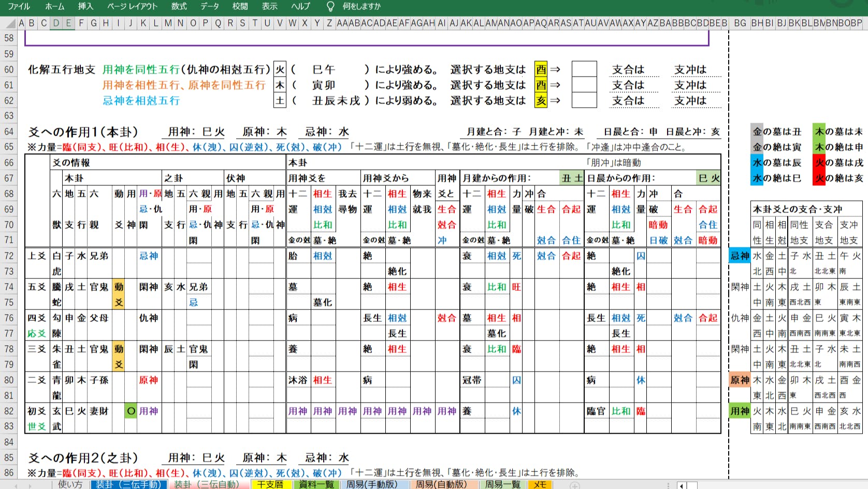
Task: Select the red 火の墓は戌 legend cell
Action: [838, 162]
